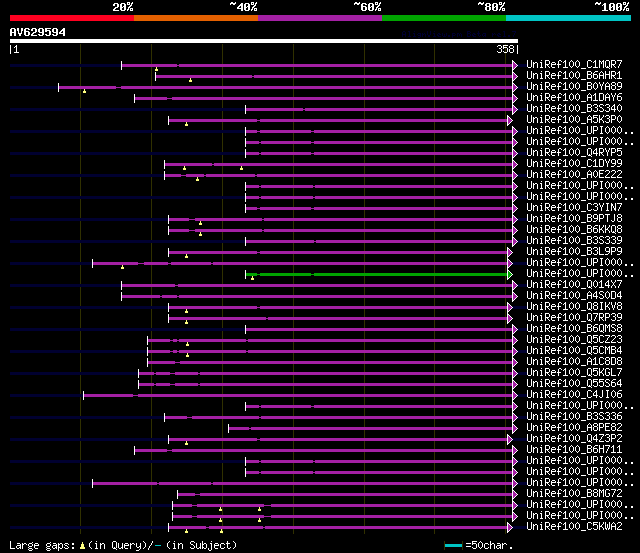Click the cyan ~100% legend segment

[569, 18]
